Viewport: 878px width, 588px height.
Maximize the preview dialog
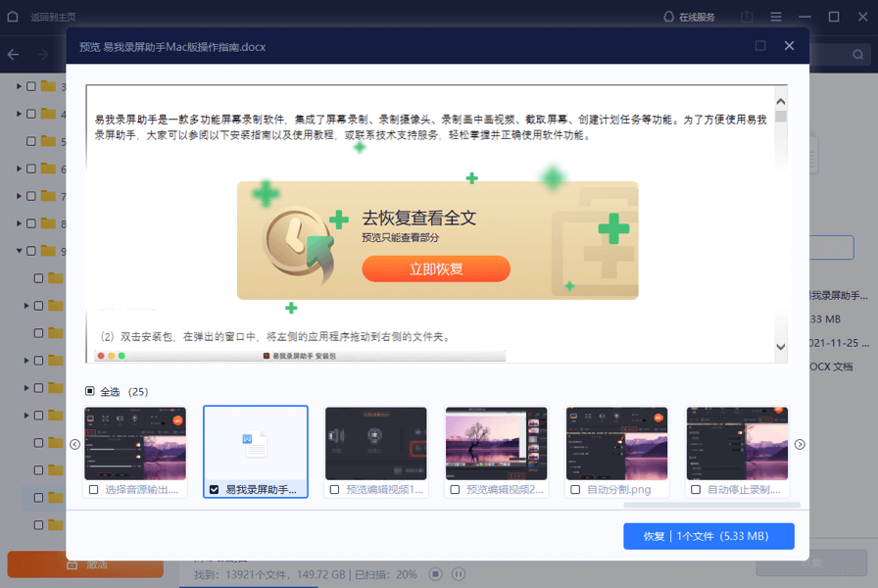(759, 45)
